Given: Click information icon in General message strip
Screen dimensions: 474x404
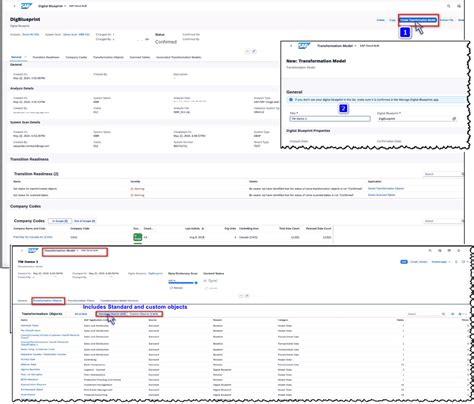Looking at the screenshot, I should [x=291, y=99].
